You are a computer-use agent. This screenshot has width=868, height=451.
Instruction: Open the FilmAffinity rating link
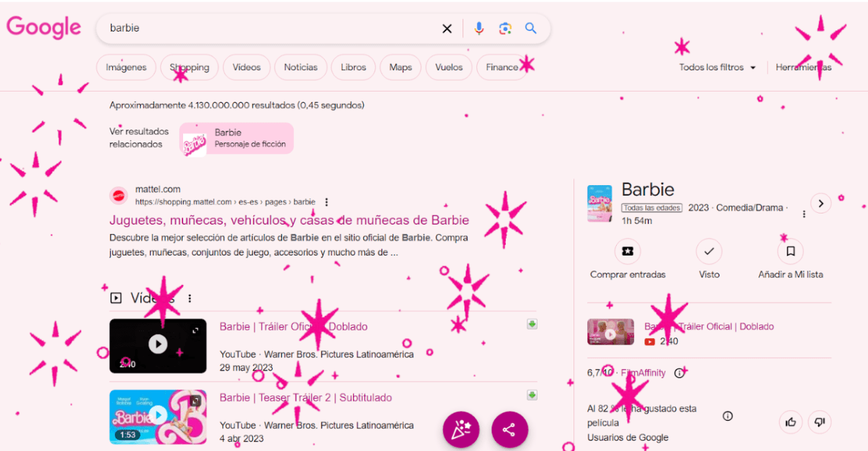point(643,373)
